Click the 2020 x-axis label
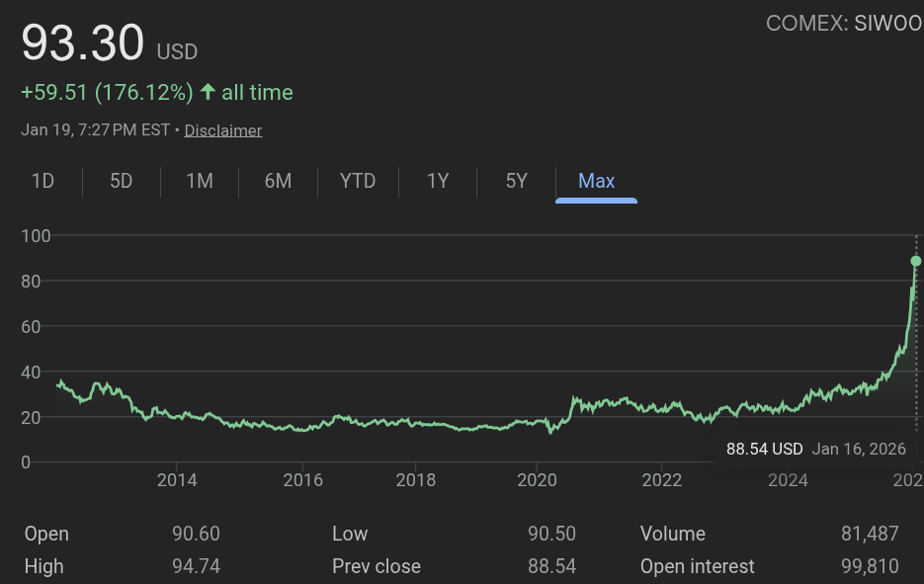This screenshot has height=584, width=924. 535,480
